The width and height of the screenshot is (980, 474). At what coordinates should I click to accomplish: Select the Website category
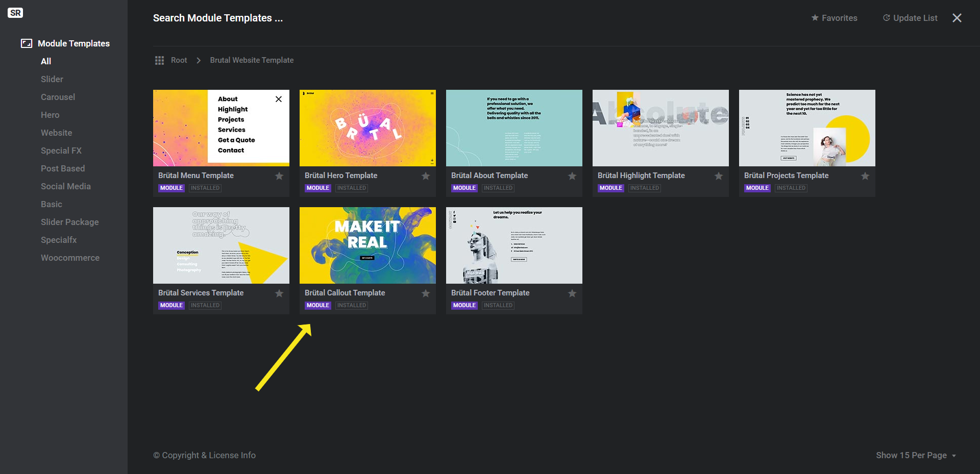(56, 133)
